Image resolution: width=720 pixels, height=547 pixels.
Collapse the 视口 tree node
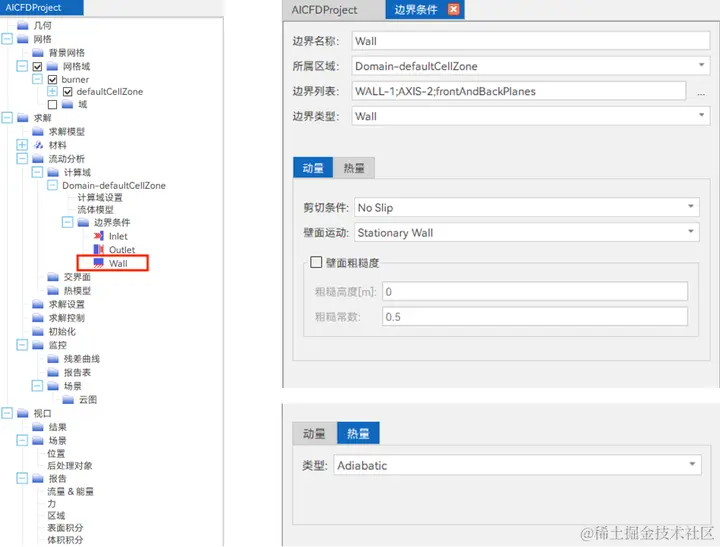[x=7, y=413]
